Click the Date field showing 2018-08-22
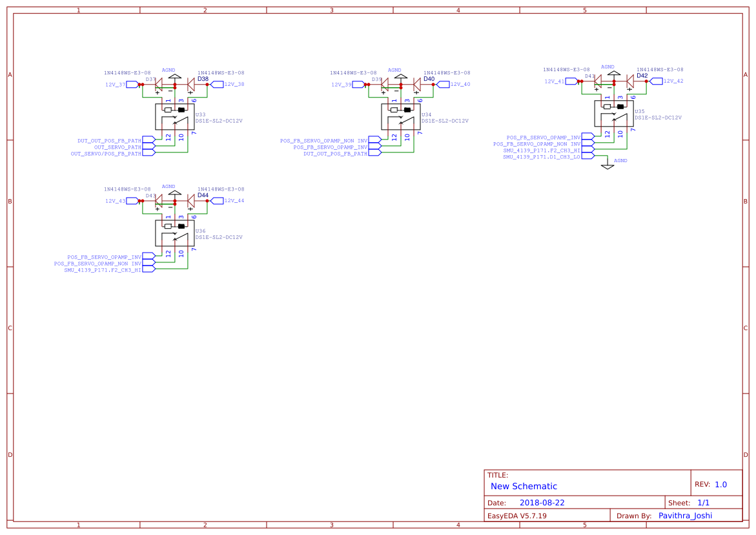756x535 pixels. (x=541, y=502)
